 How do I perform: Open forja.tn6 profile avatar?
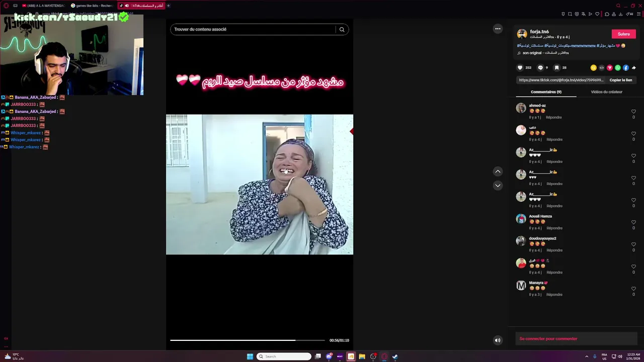point(522,34)
